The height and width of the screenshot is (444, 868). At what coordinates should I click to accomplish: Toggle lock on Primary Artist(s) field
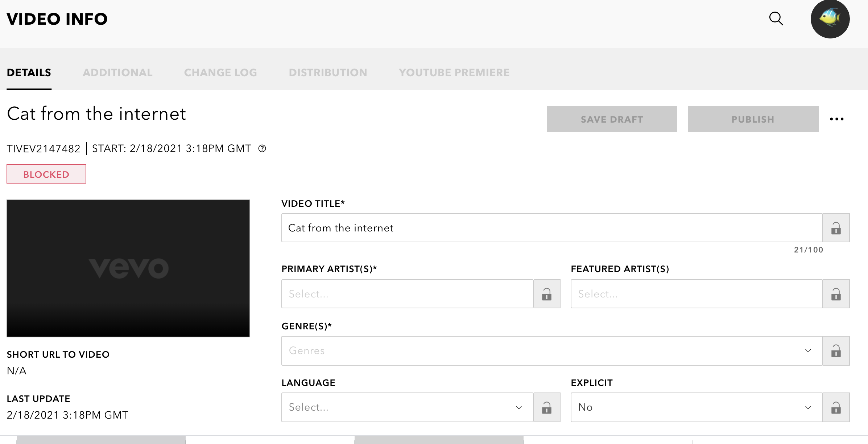point(547,294)
